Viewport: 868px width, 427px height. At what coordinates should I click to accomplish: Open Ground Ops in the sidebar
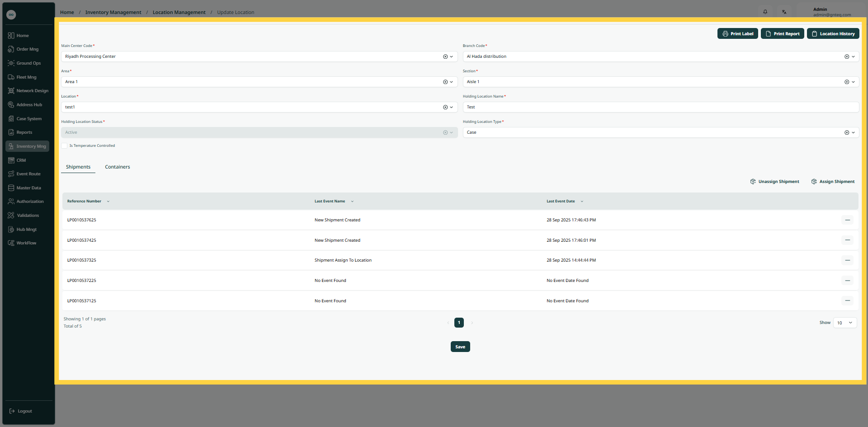[24, 63]
